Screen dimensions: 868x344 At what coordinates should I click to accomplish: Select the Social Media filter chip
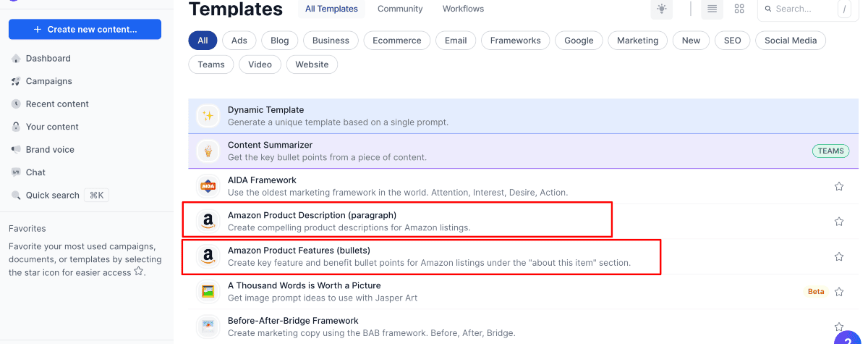pyautogui.click(x=791, y=41)
